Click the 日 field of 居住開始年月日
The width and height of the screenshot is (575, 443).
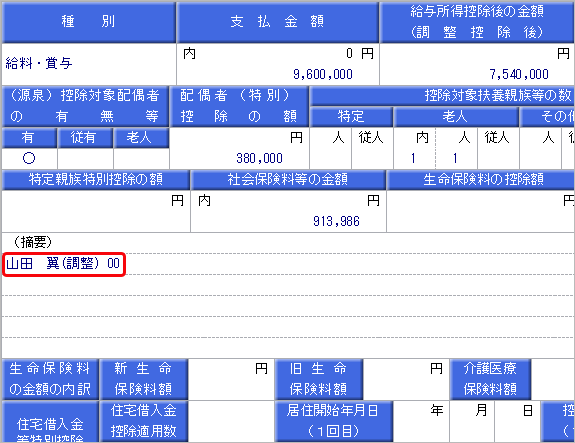click(517, 421)
